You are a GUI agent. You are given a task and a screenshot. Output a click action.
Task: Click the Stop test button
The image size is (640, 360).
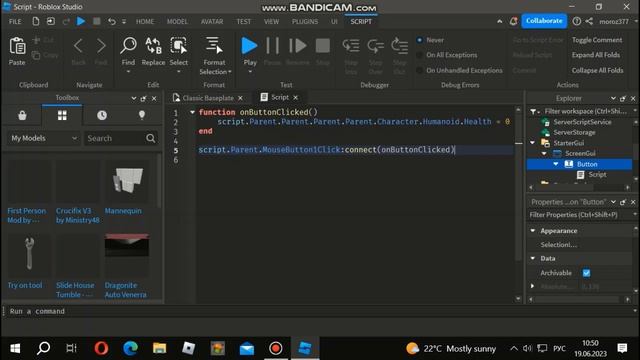click(322, 46)
